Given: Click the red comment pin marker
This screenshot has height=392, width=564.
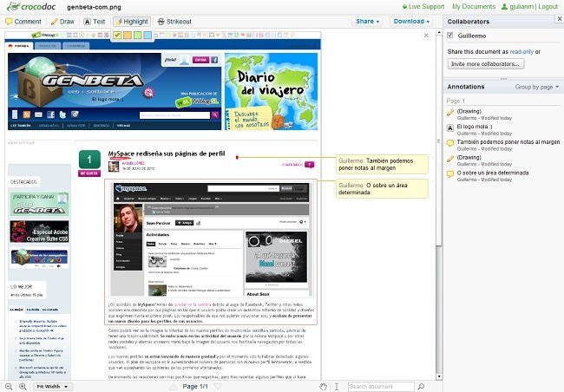Looking at the screenshot, I should coord(237,158).
